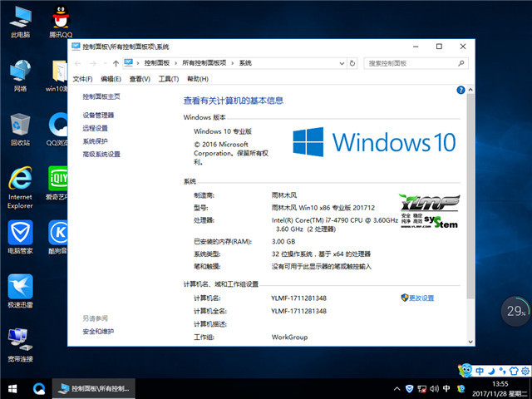Open the 电脑管家 shield desktop icon
532x399 pixels.
(20, 237)
